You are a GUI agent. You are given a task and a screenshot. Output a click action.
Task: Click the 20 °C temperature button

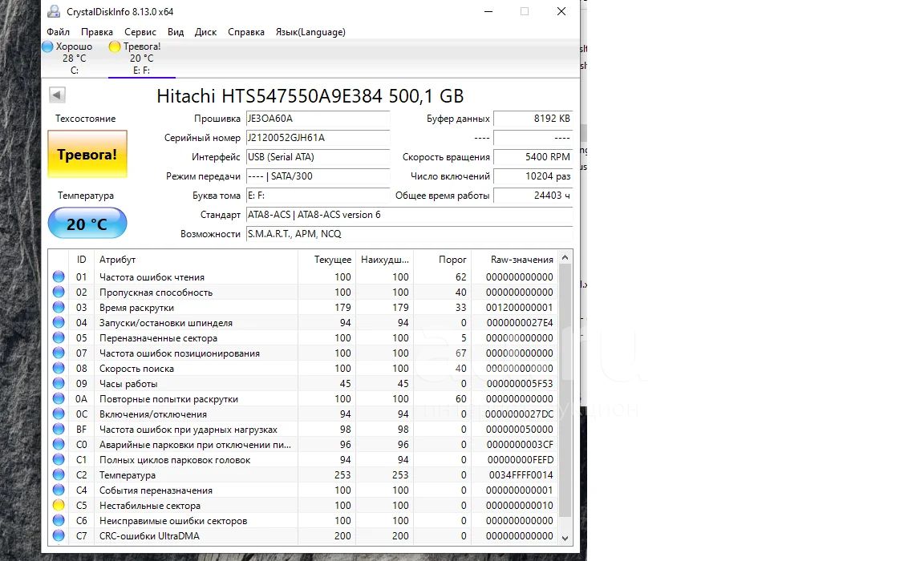pyautogui.click(x=87, y=224)
